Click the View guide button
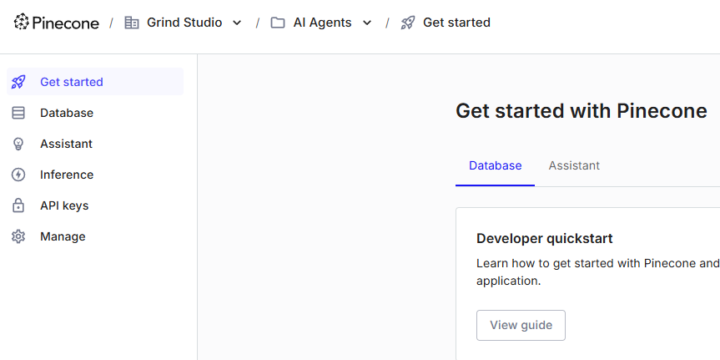This screenshot has height=360, width=720. coord(521,325)
